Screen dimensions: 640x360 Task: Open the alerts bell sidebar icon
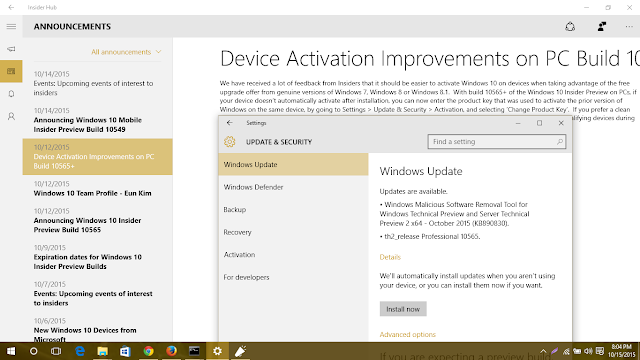11,94
